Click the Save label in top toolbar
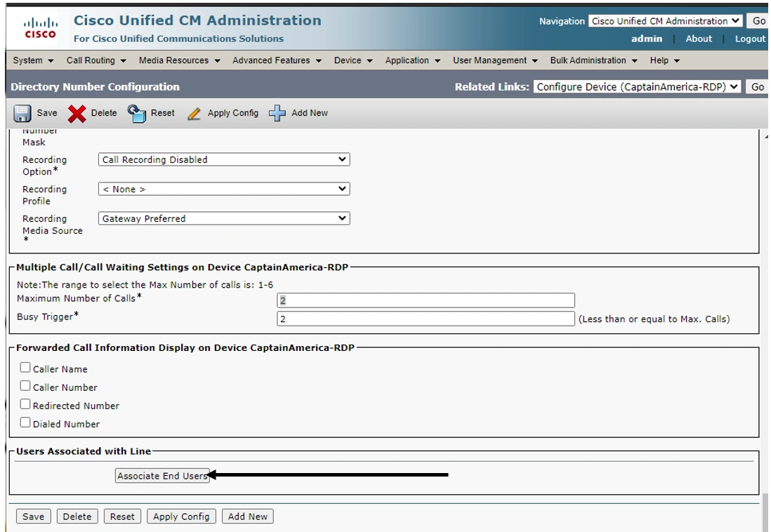771x532 pixels. (x=47, y=112)
